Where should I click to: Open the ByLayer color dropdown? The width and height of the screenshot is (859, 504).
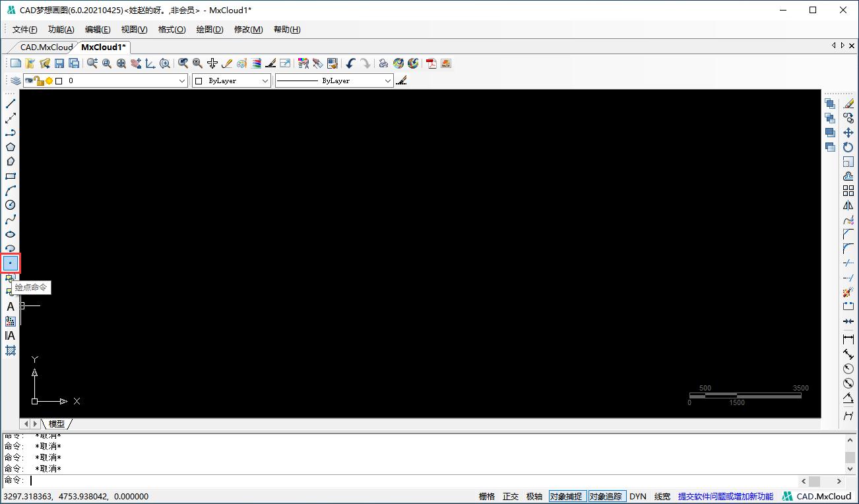(x=232, y=80)
